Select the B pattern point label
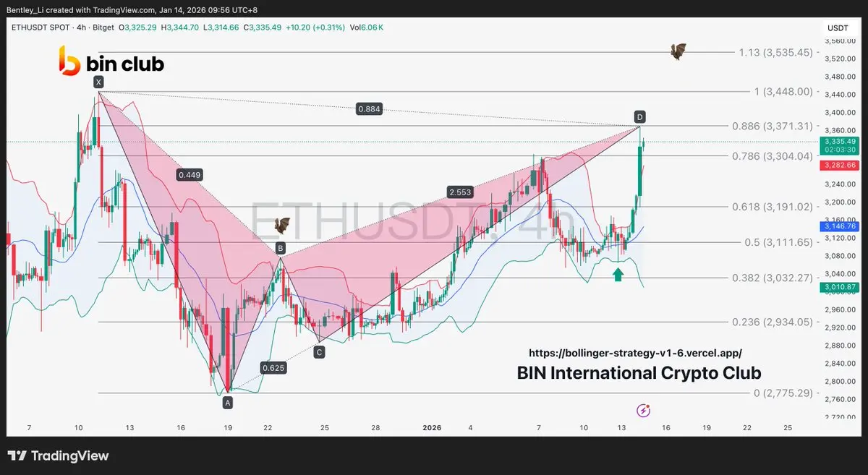This screenshot has width=868, height=475. pos(281,248)
